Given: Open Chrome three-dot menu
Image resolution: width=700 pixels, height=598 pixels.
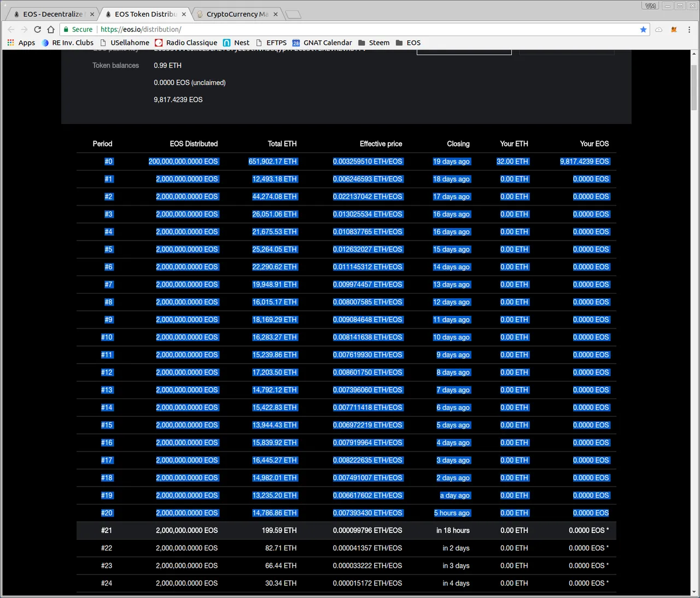Looking at the screenshot, I should [x=689, y=30].
